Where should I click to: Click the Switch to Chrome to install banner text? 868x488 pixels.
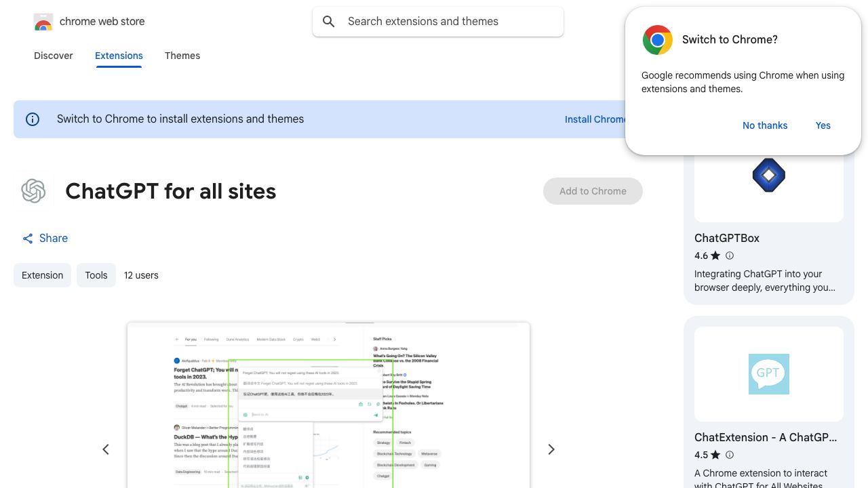pyautogui.click(x=180, y=119)
